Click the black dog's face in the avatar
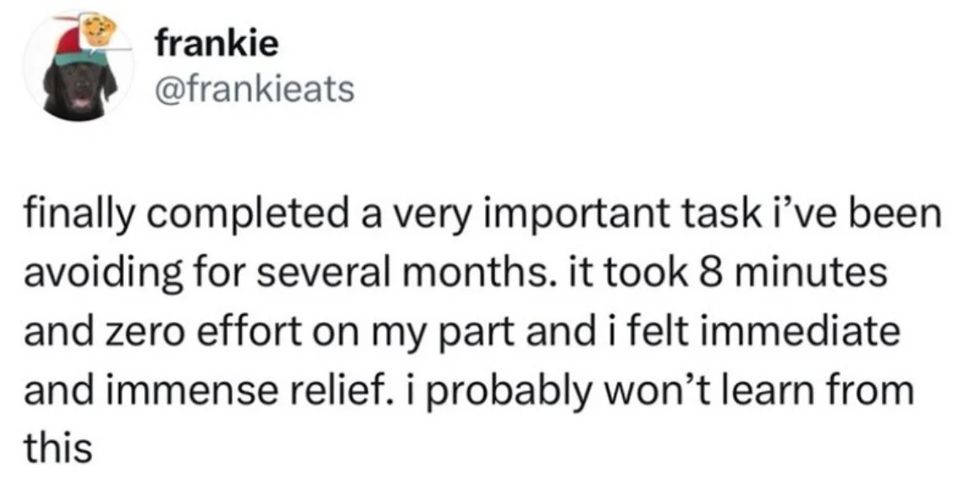 click(x=80, y=90)
